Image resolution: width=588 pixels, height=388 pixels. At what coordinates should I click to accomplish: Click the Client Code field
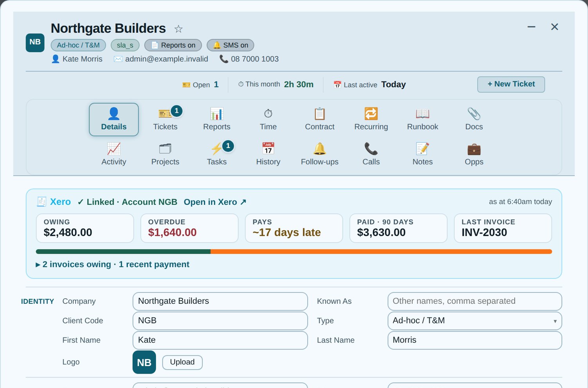(220, 321)
